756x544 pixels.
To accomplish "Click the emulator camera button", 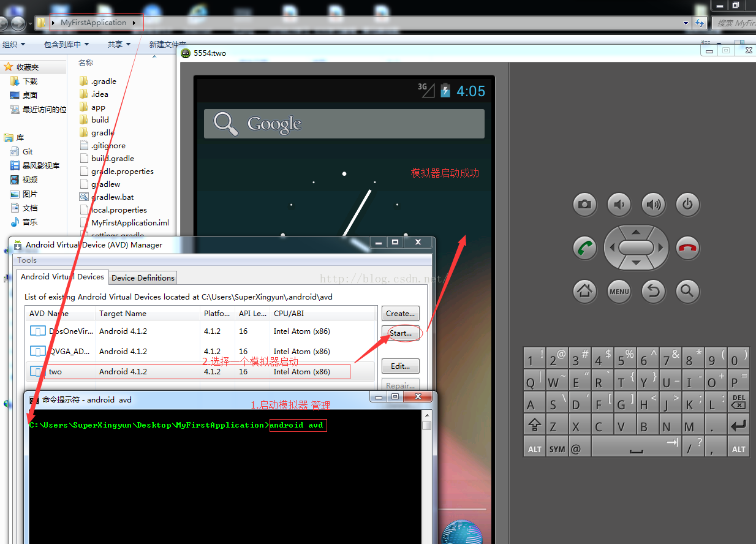I will 584,205.
